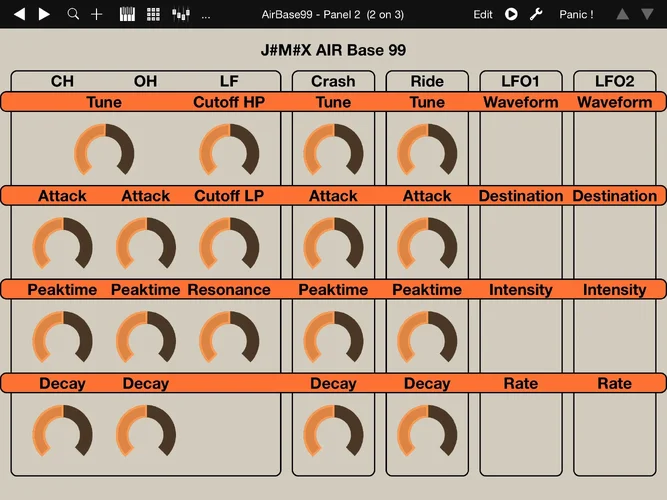Open the grid pads icon
The image size is (667, 500).
pyautogui.click(x=153, y=14)
